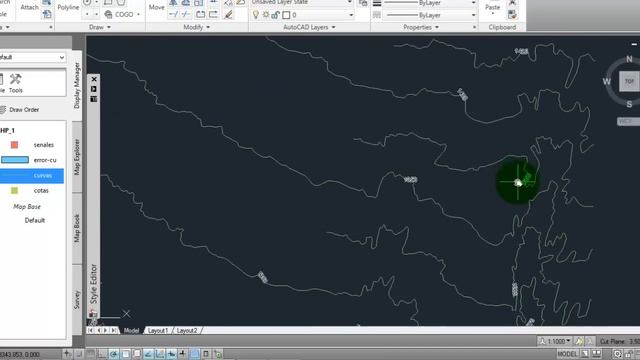Expand the Draw panel
Screen dimensions: 640x360
pyautogui.click(x=100, y=27)
